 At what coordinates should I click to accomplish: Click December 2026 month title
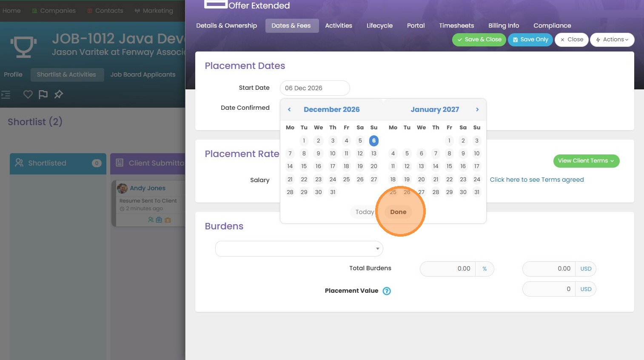point(332,109)
